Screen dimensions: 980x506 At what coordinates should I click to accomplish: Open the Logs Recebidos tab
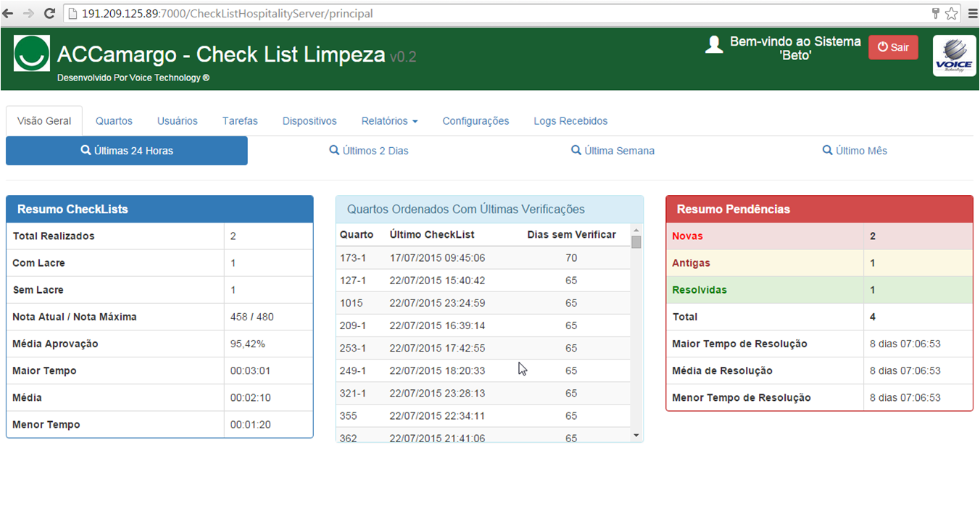[570, 121]
